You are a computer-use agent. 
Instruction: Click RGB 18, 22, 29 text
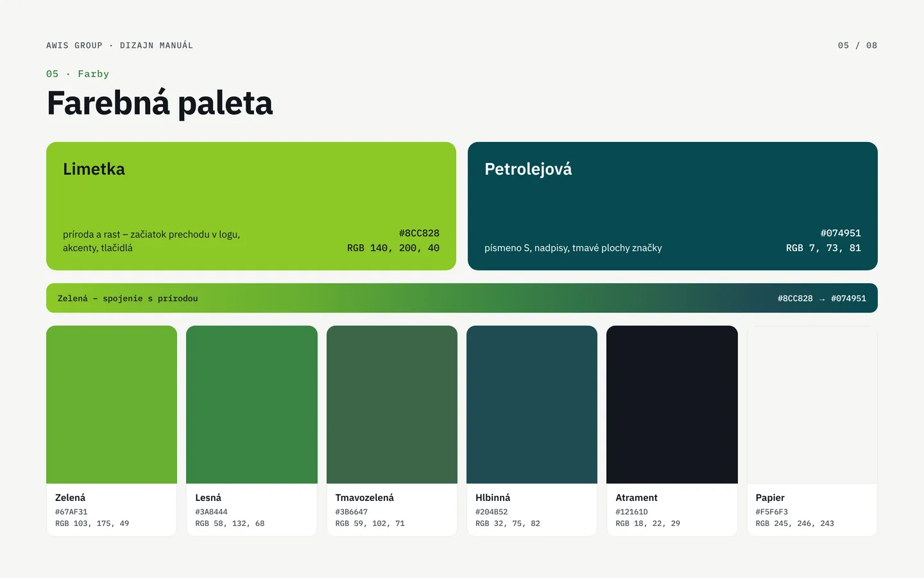[x=647, y=523]
